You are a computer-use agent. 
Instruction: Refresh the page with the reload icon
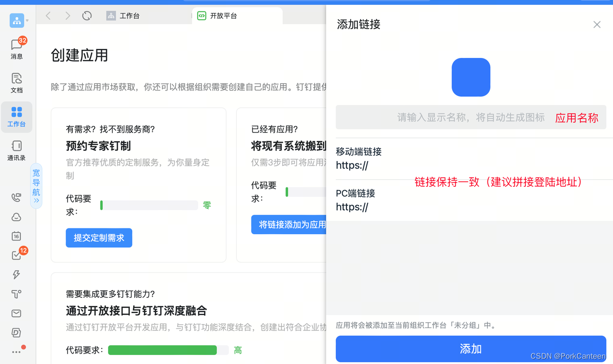click(x=87, y=16)
